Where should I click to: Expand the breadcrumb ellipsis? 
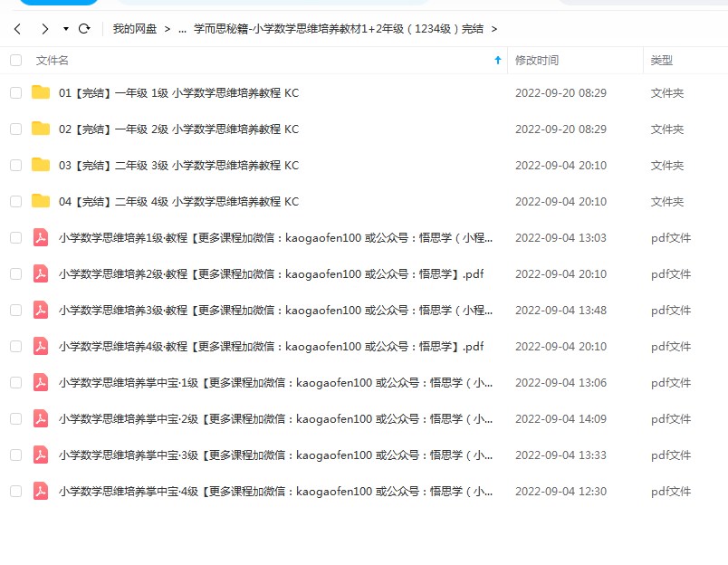point(183,29)
